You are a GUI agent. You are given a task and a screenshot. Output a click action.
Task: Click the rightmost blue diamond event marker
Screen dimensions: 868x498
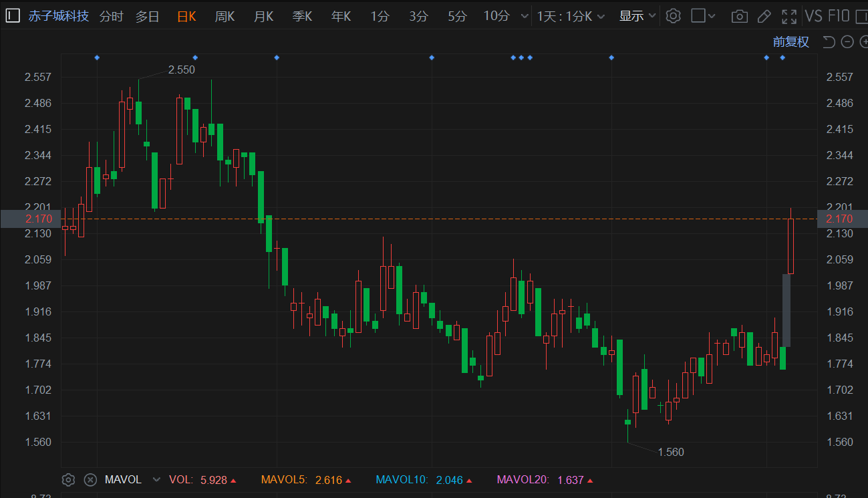(782, 57)
